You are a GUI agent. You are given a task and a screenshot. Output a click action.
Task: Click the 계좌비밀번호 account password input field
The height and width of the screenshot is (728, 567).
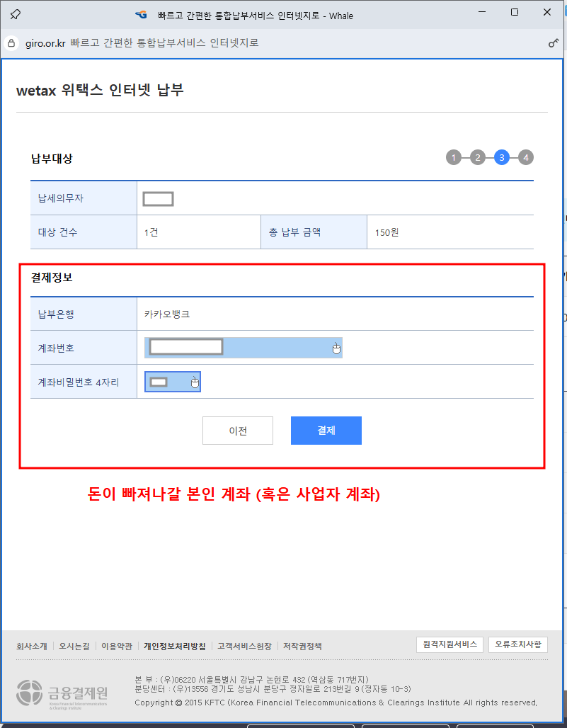160,381
